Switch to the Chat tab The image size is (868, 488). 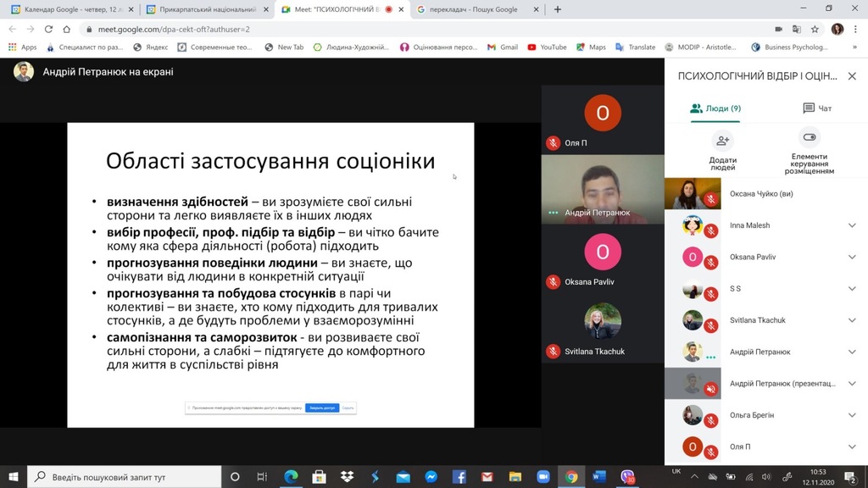817,108
